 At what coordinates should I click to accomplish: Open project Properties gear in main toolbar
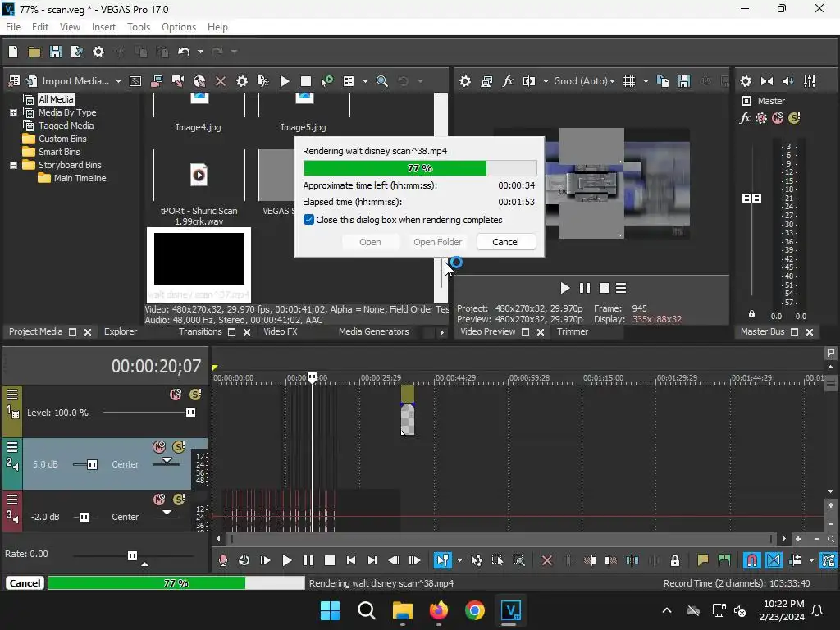coord(98,52)
